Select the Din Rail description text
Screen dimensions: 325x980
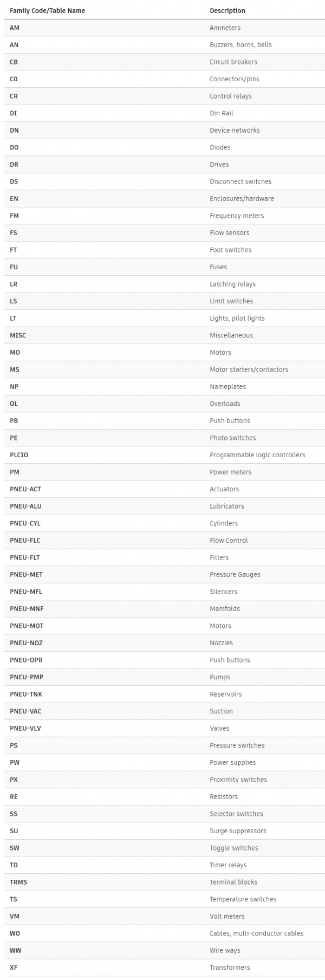pos(222,114)
